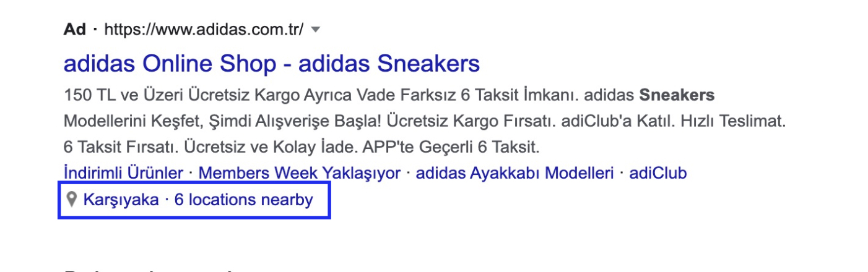The image size is (868, 272).
Task: Click the bold Ad label
Action: pyautogui.click(x=74, y=30)
